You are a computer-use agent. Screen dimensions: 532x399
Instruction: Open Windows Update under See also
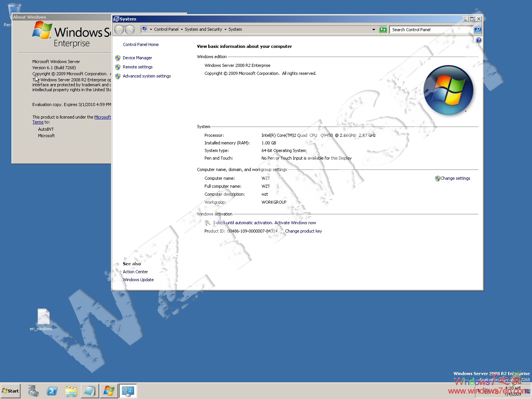(138, 280)
